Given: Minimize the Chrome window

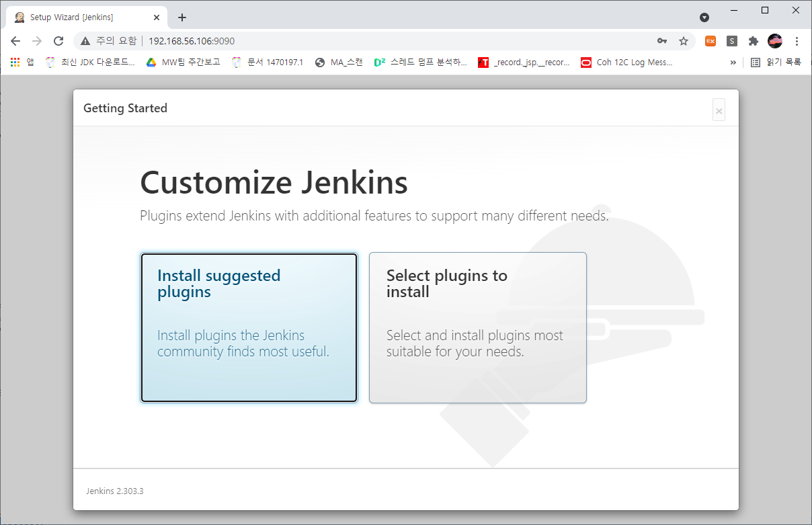Looking at the screenshot, I should (733, 10).
